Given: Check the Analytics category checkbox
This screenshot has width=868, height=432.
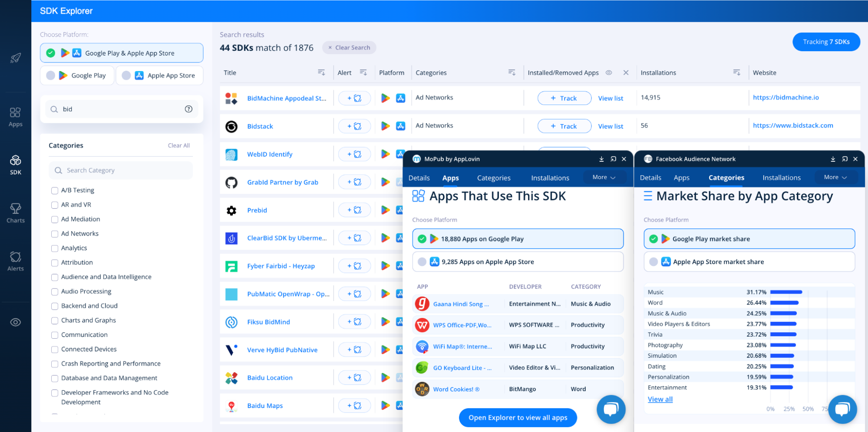Looking at the screenshot, I should click(x=55, y=248).
